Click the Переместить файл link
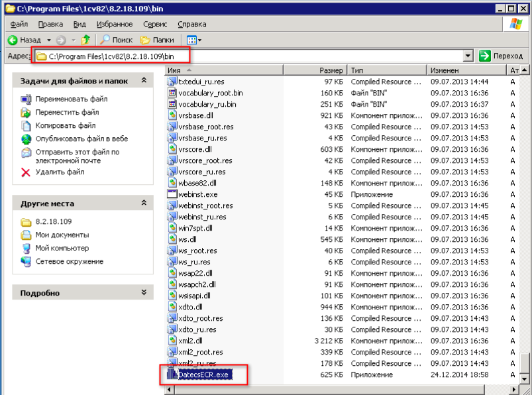 tap(67, 112)
